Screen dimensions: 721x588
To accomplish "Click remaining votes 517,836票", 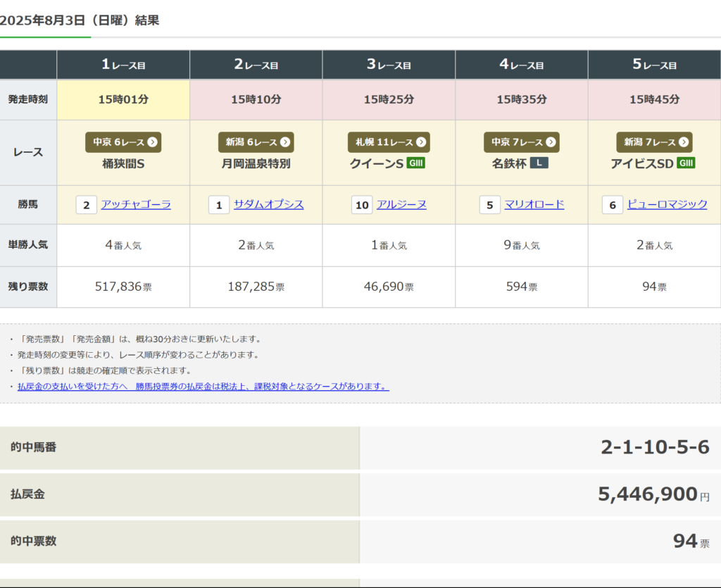I will pyautogui.click(x=123, y=287).
